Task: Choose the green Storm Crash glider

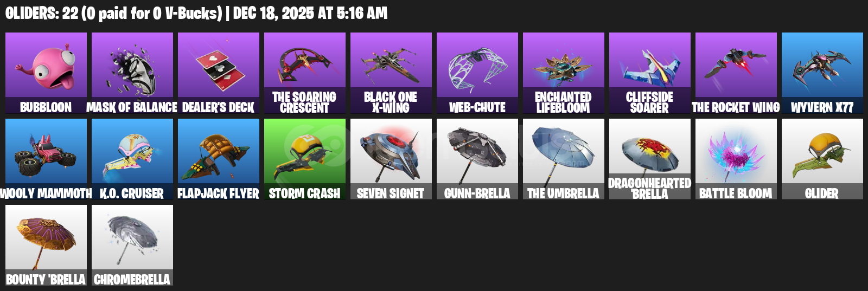Action: (305, 159)
